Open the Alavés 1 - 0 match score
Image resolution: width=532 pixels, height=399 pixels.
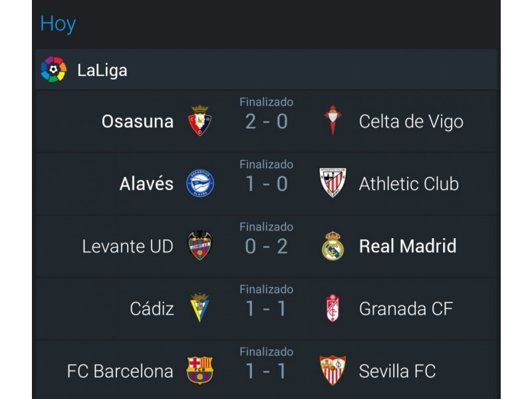267,184
